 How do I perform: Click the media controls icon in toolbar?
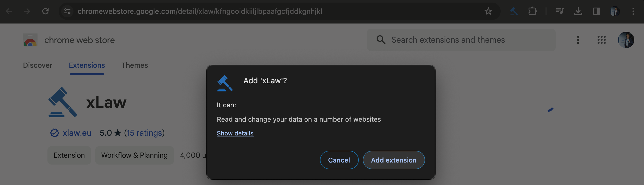click(560, 11)
